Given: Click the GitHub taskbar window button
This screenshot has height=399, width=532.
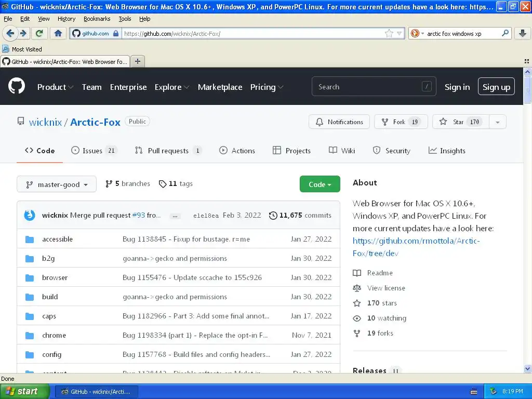Looking at the screenshot, I should [96, 392].
